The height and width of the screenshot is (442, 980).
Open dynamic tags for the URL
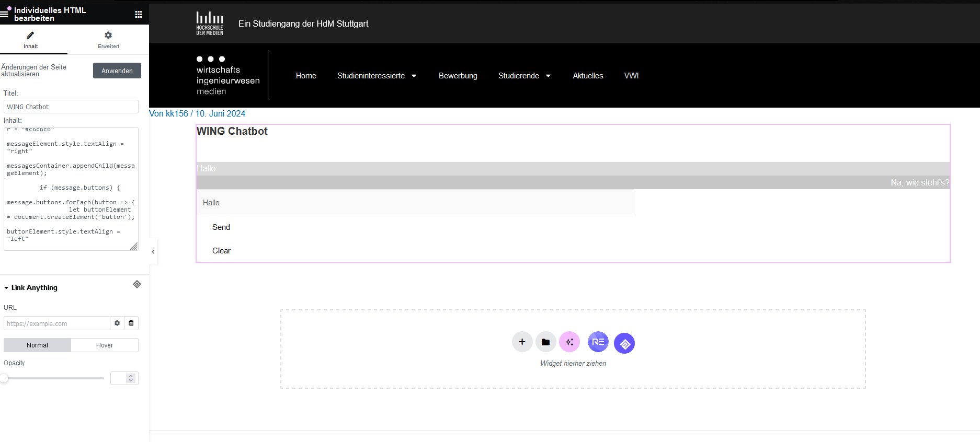(x=131, y=323)
